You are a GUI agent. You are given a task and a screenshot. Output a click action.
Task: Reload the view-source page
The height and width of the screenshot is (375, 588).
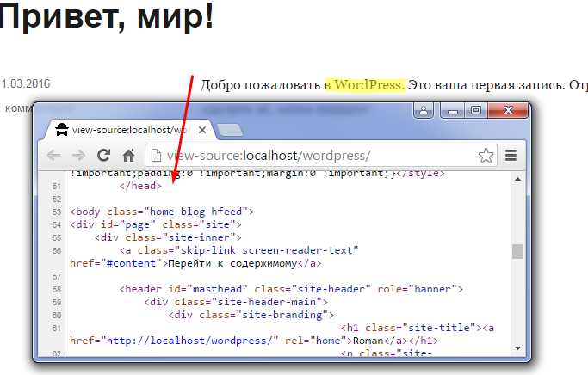click(103, 155)
